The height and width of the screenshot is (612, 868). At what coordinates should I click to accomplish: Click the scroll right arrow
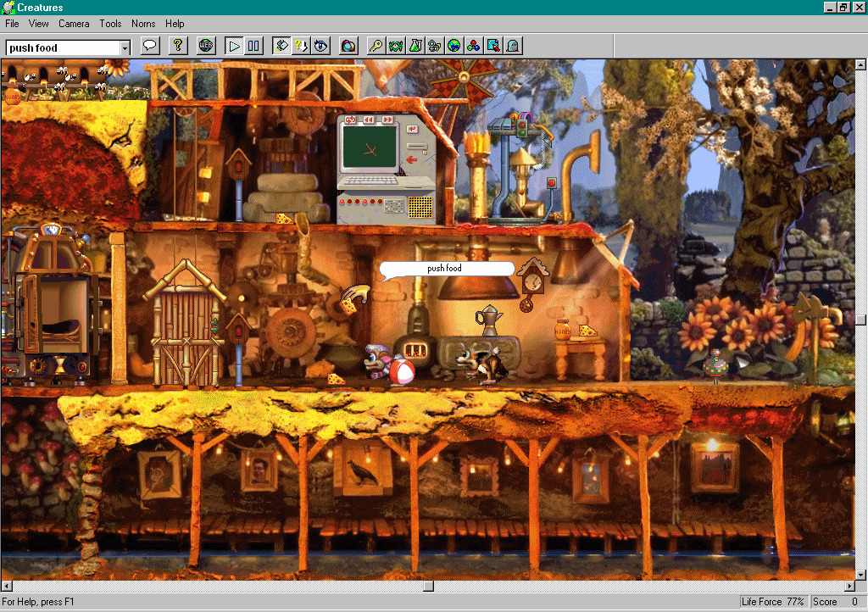coord(850,586)
